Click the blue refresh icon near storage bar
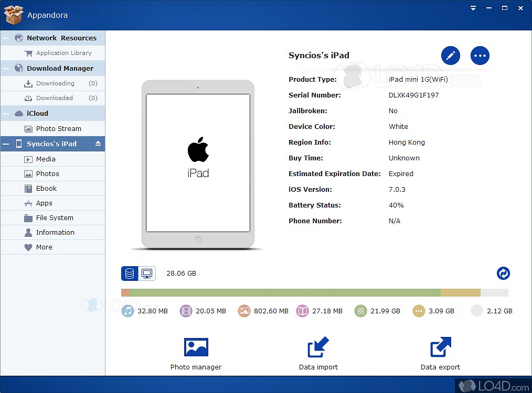 [503, 273]
